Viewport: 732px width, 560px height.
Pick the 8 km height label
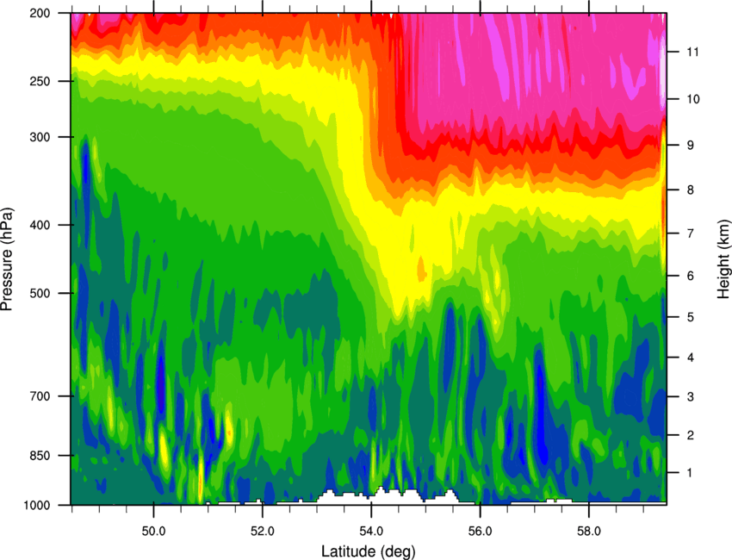691,190
